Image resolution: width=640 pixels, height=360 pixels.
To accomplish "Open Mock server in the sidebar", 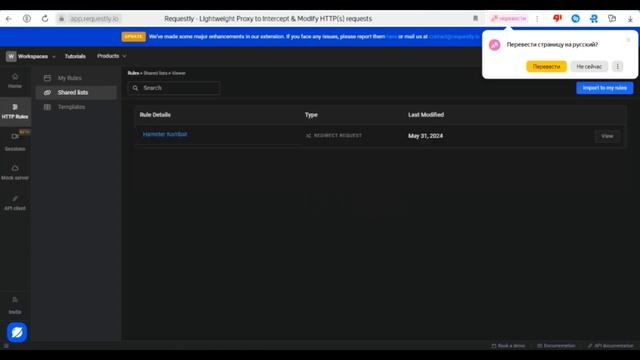I will 15,172.
